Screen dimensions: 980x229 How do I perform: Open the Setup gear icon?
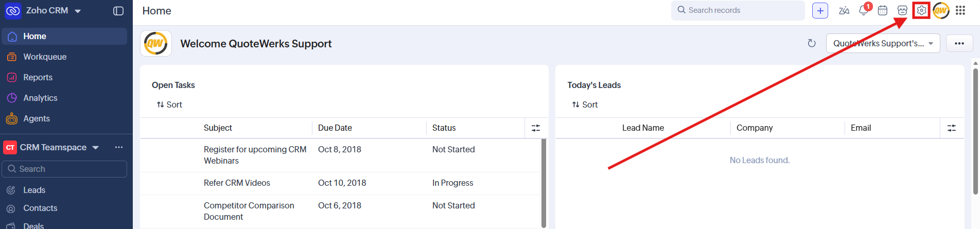point(921,10)
